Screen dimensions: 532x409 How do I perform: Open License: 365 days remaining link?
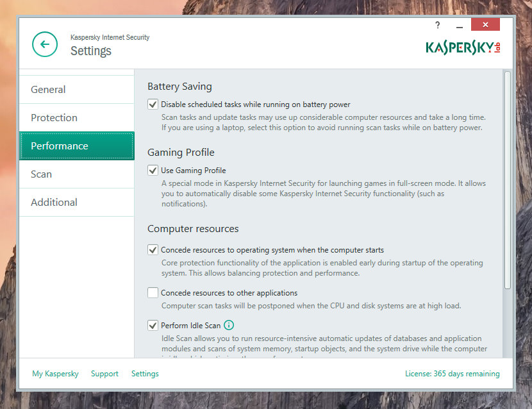pyautogui.click(x=453, y=374)
